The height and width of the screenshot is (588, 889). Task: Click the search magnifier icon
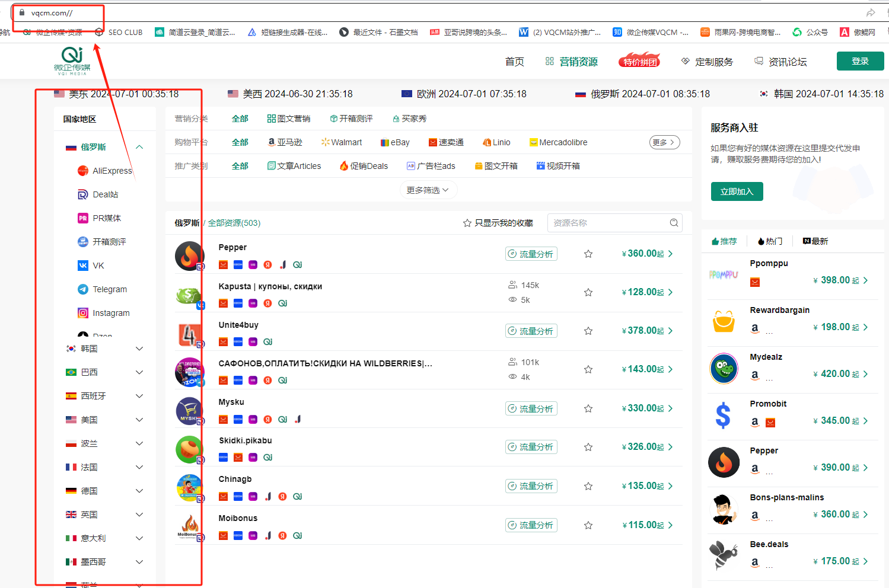674,223
